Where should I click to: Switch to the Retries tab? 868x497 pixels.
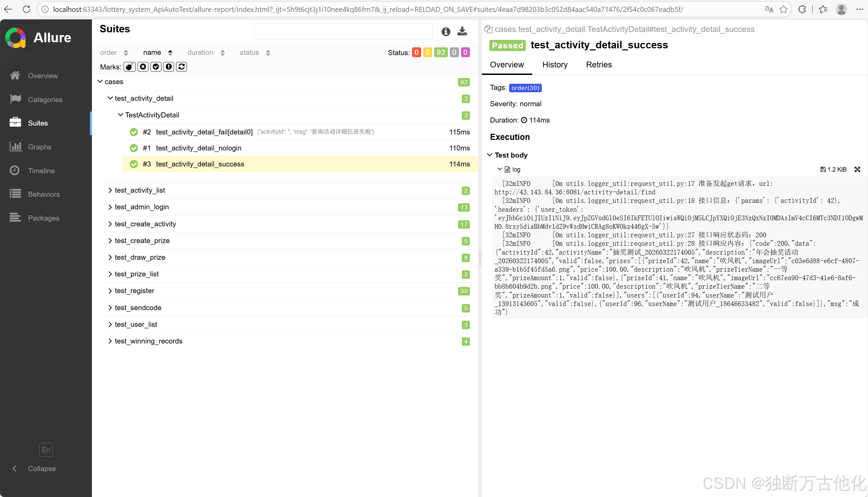click(599, 65)
